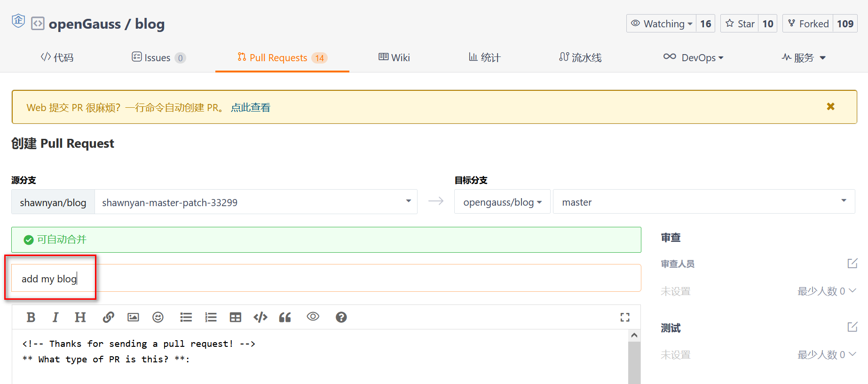Insert an ordered numbered list
The image size is (868, 384).
211,317
